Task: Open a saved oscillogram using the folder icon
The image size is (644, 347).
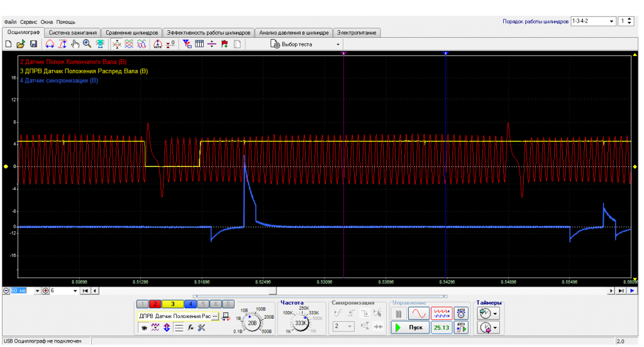Action: 21,44
